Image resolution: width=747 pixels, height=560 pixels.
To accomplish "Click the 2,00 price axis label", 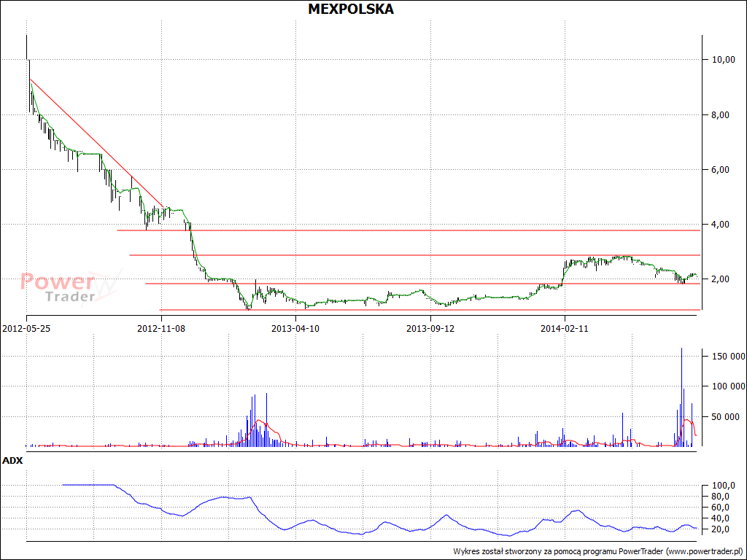I will pyautogui.click(x=721, y=279).
